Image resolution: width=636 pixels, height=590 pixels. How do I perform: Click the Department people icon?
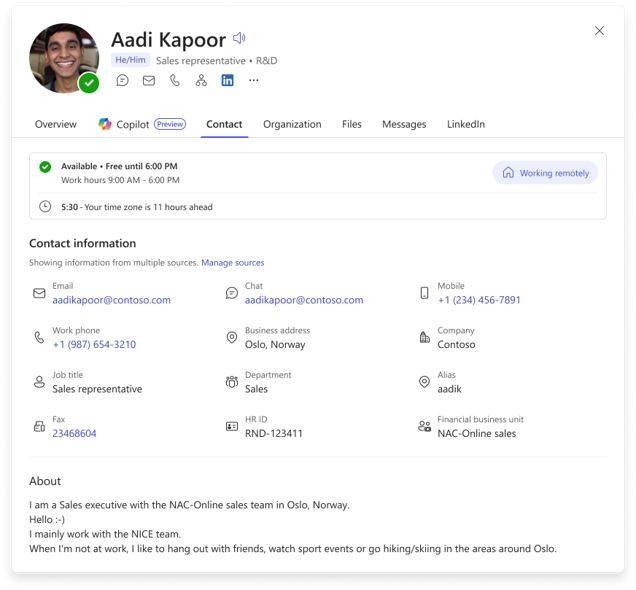pos(232,382)
